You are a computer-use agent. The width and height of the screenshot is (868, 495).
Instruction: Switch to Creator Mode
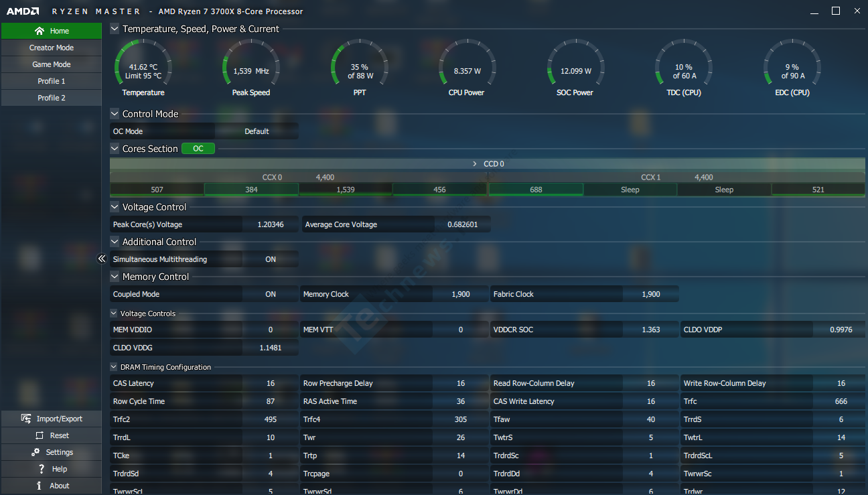(x=51, y=48)
